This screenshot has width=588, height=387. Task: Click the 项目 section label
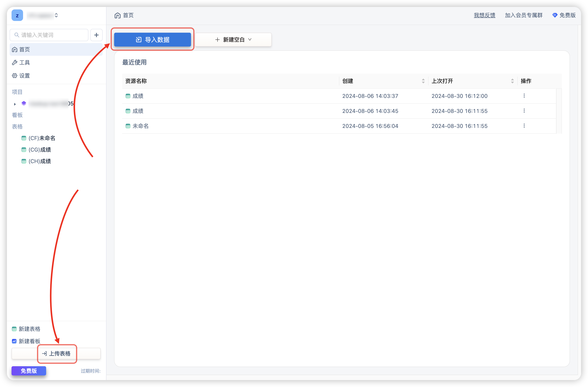coord(17,92)
